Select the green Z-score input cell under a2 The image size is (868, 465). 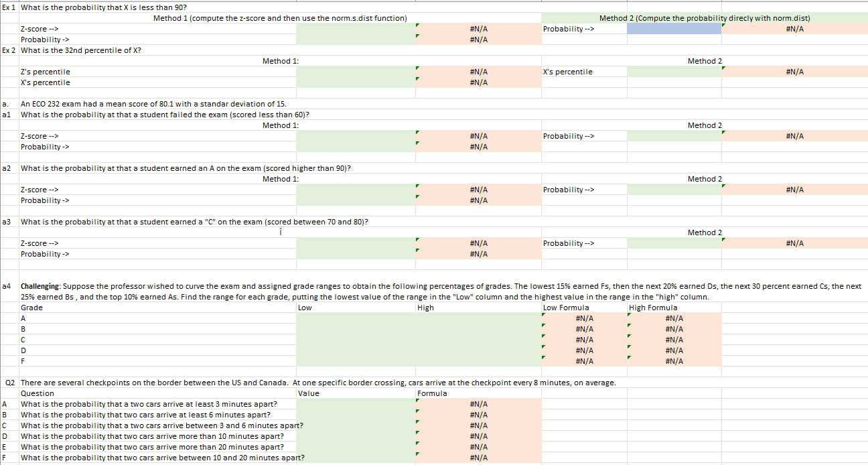(356, 190)
